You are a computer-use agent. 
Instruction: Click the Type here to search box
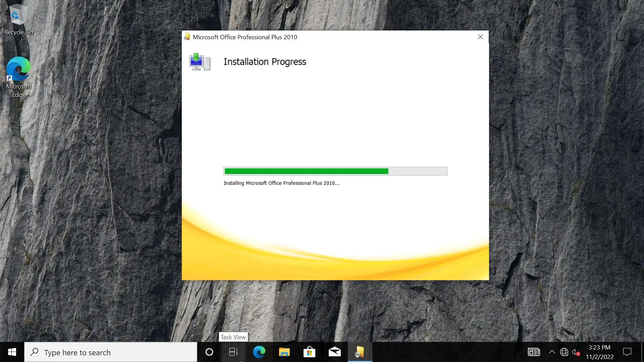click(111, 352)
